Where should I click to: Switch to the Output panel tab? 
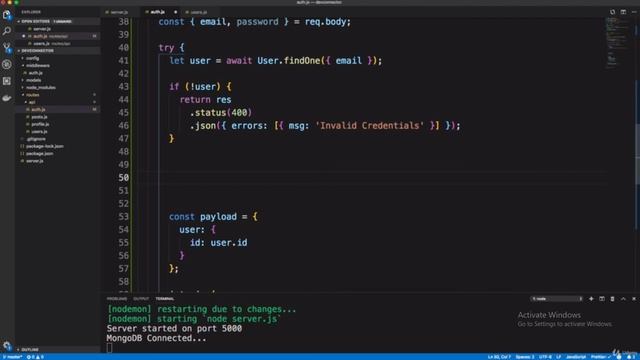click(x=141, y=299)
